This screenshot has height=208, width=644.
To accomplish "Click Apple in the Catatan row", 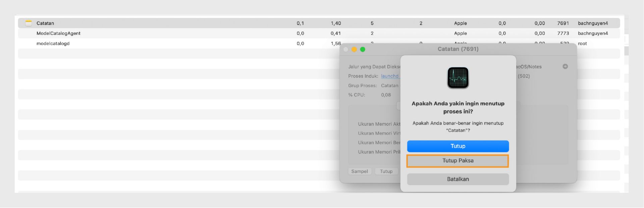I will pos(460,23).
